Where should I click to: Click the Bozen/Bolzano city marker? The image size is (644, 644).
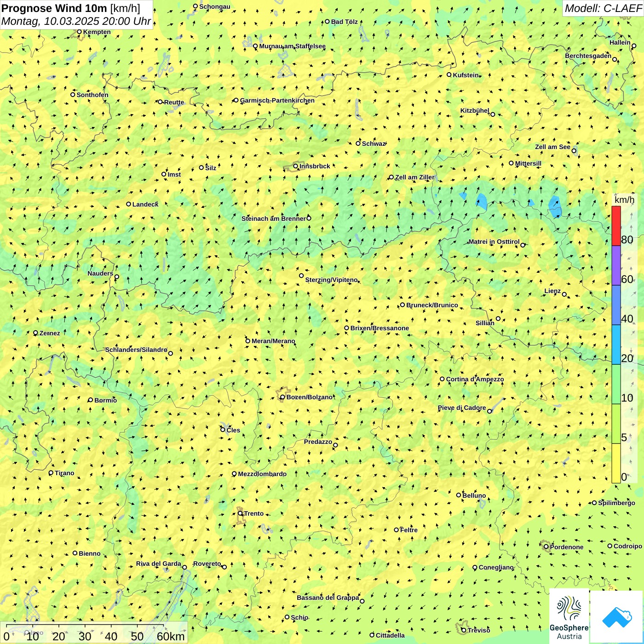point(282,397)
